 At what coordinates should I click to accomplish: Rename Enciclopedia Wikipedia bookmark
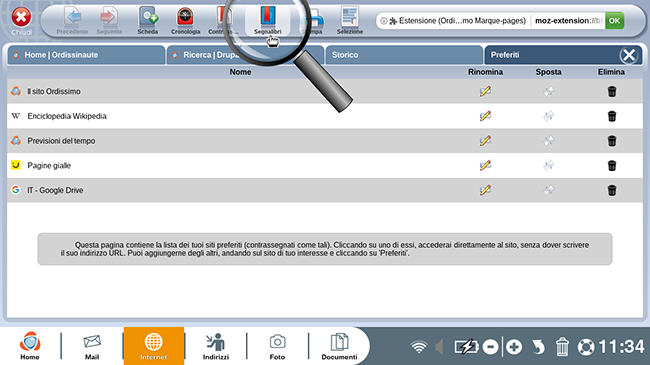[485, 116]
